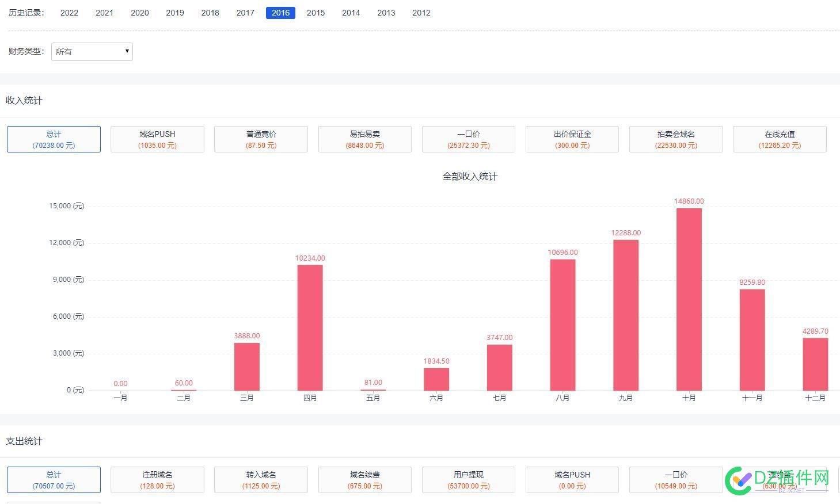Click the 二月 value label 60.00

[184, 383]
